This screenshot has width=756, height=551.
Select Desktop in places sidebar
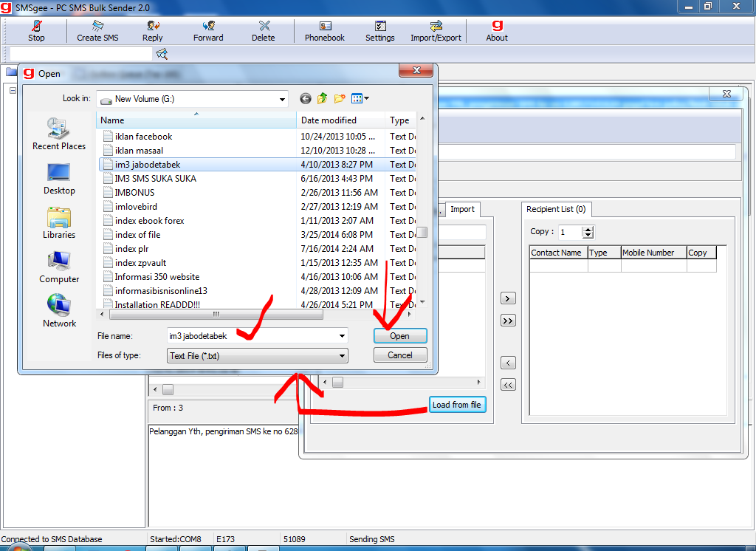(x=59, y=179)
